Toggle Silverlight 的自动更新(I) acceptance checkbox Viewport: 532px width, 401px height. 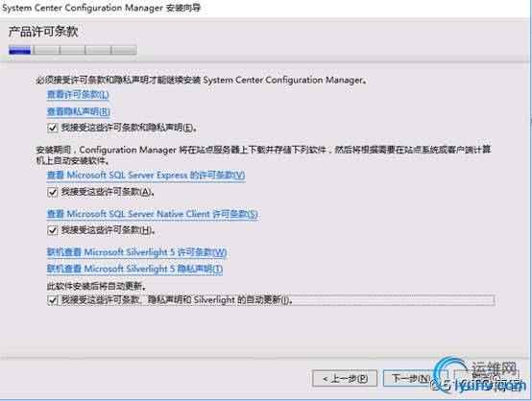[52, 300]
